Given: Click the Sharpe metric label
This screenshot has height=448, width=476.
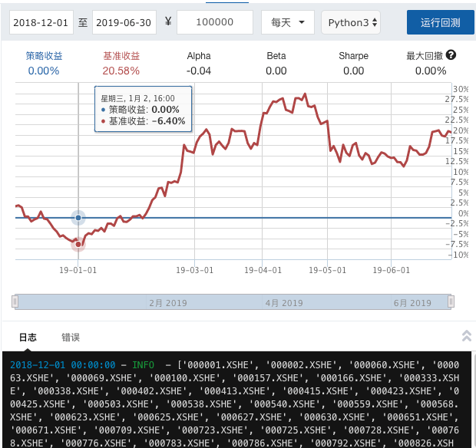Looking at the screenshot, I should 354,56.
